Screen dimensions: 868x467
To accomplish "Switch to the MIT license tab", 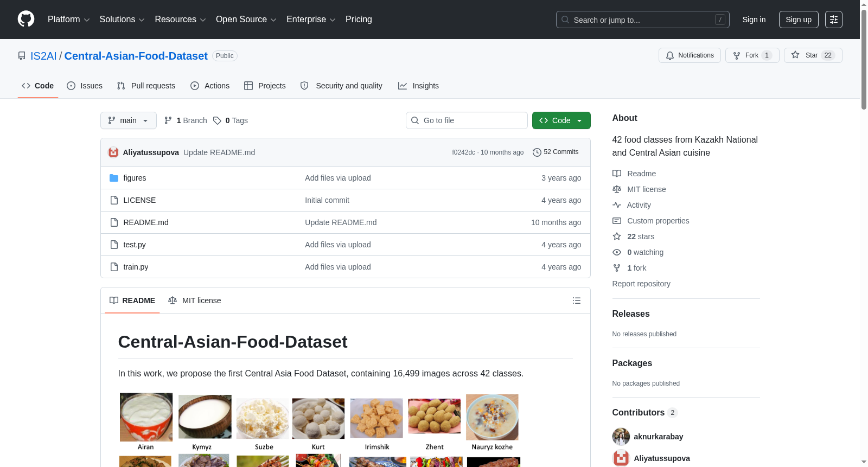I will coord(195,300).
